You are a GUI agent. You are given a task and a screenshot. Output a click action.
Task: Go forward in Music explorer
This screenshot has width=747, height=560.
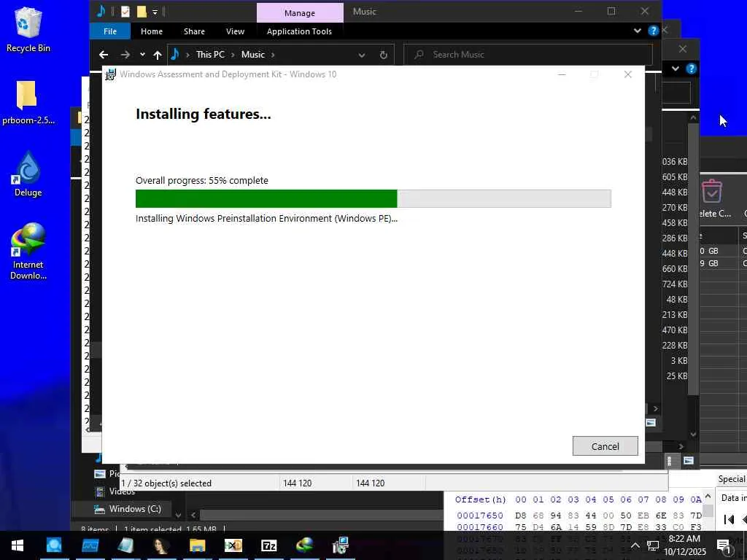(x=125, y=55)
